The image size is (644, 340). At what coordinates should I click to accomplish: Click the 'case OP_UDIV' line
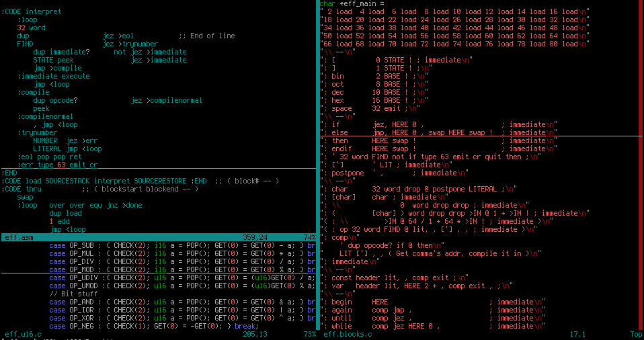click(182, 278)
